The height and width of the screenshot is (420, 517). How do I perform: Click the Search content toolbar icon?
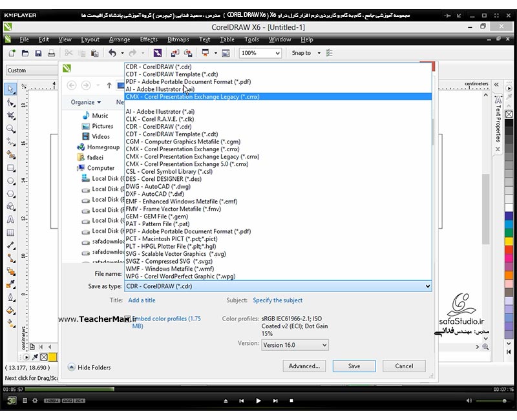point(158,53)
